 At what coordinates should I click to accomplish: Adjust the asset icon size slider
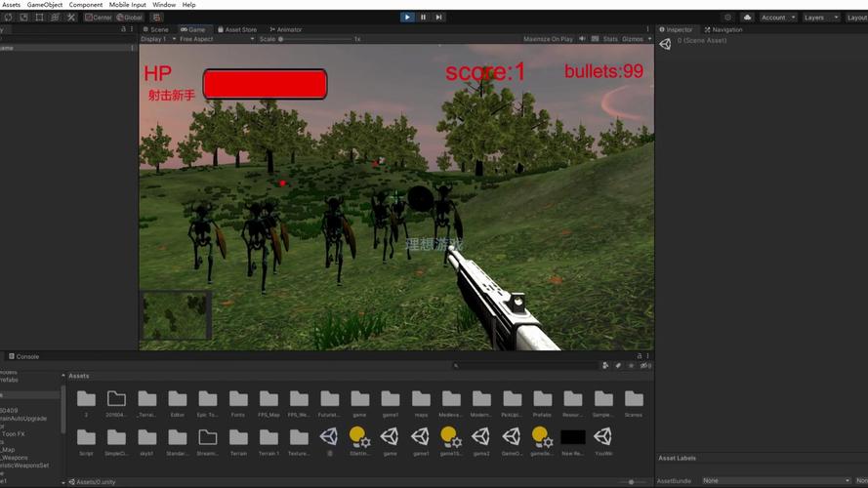click(630, 482)
